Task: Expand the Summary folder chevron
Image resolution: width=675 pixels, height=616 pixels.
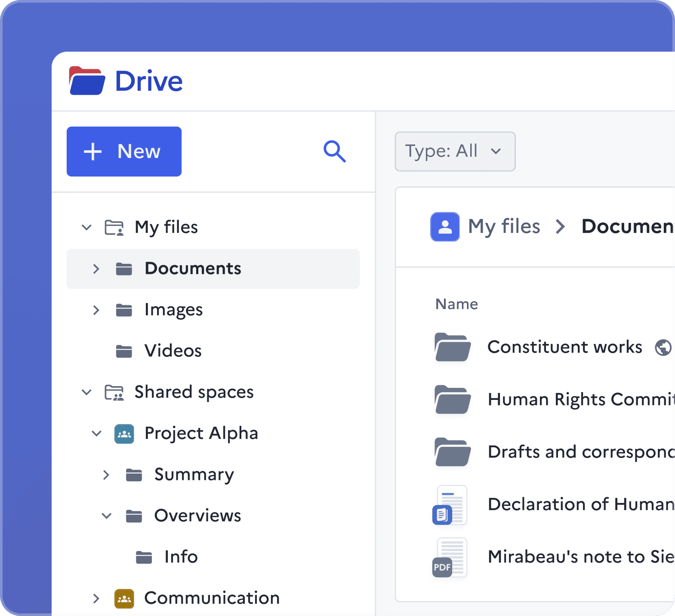Action: pyautogui.click(x=106, y=475)
